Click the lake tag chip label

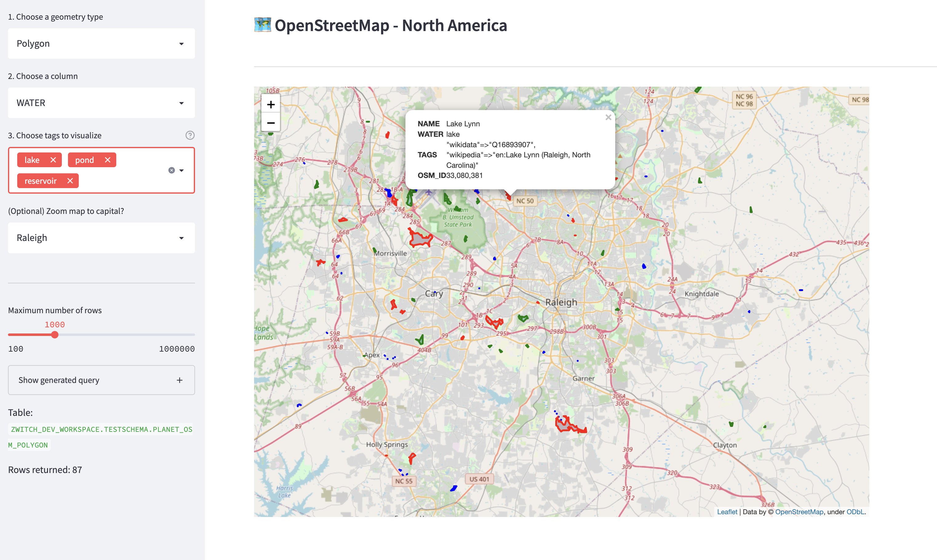(32, 160)
